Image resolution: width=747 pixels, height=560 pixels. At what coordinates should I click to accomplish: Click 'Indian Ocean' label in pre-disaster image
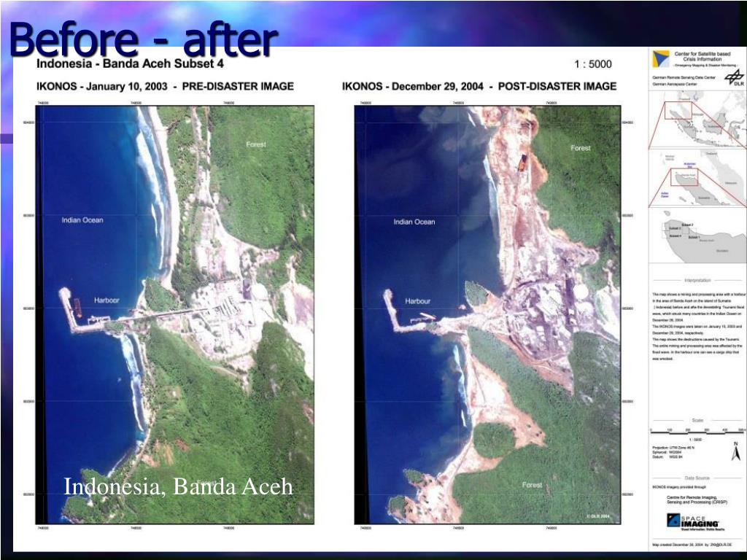click(82, 220)
